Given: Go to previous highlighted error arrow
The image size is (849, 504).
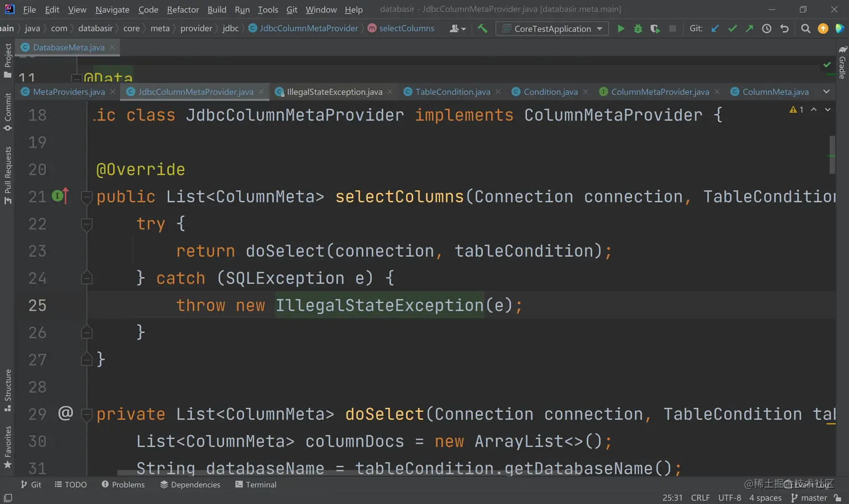Looking at the screenshot, I should click(x=814, y=109).
